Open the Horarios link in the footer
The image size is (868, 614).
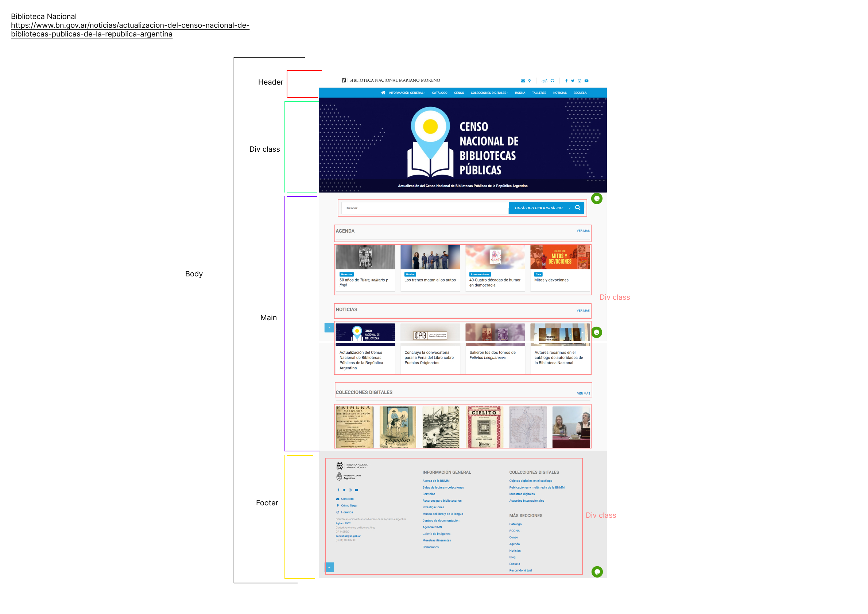click(346, 512)
